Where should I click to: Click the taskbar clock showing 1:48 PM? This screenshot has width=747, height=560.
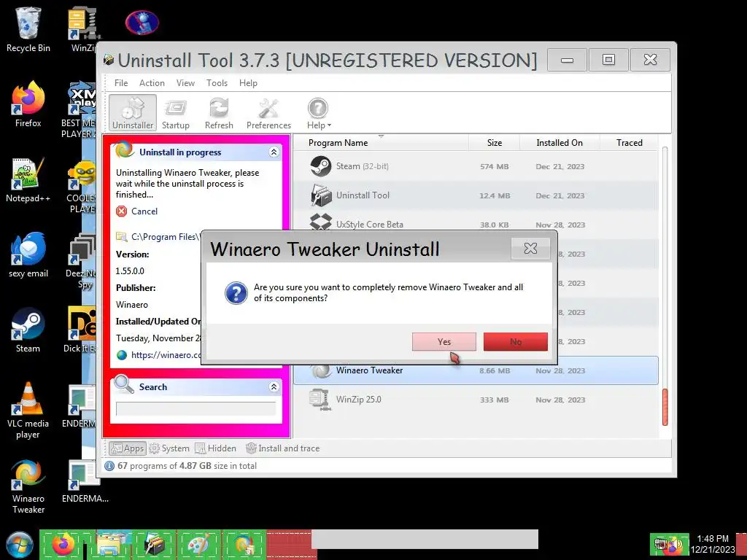point(712,544)
